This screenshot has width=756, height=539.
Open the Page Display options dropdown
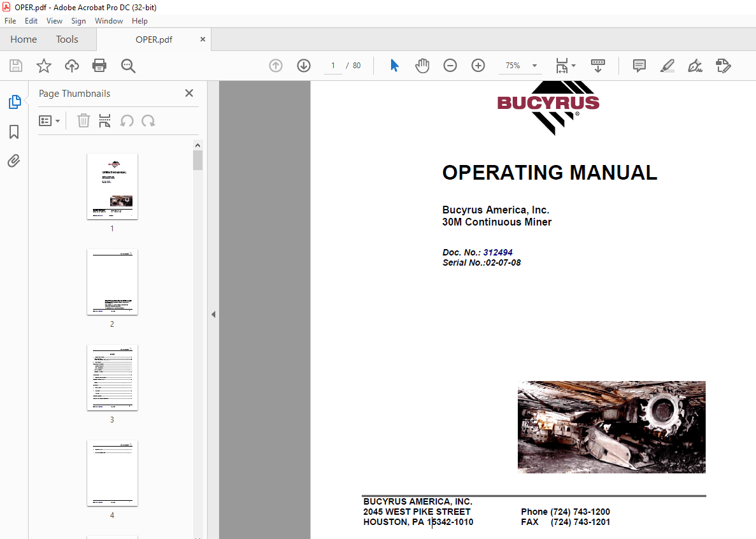pos(565,65)
